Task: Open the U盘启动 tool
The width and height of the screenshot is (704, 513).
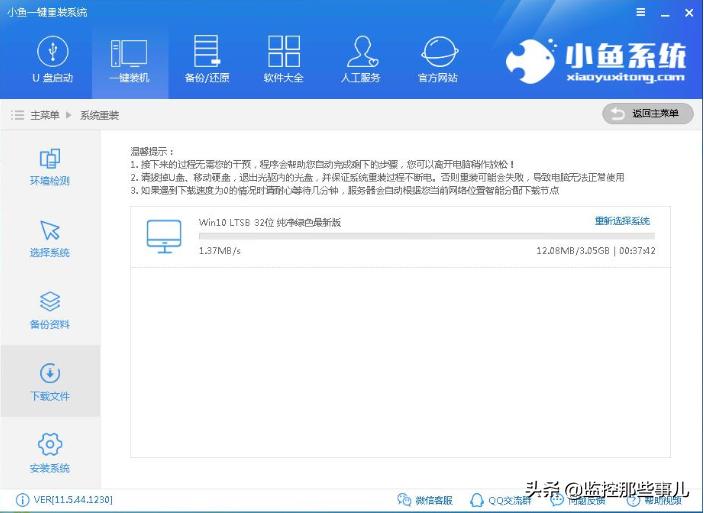Action: (53, 59)
